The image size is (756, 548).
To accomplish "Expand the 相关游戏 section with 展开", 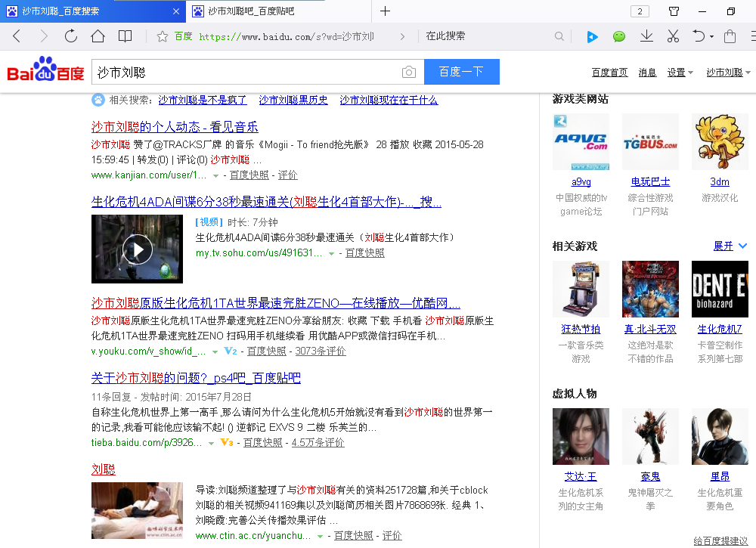I will pyautogui.click(x=730, y=246).
